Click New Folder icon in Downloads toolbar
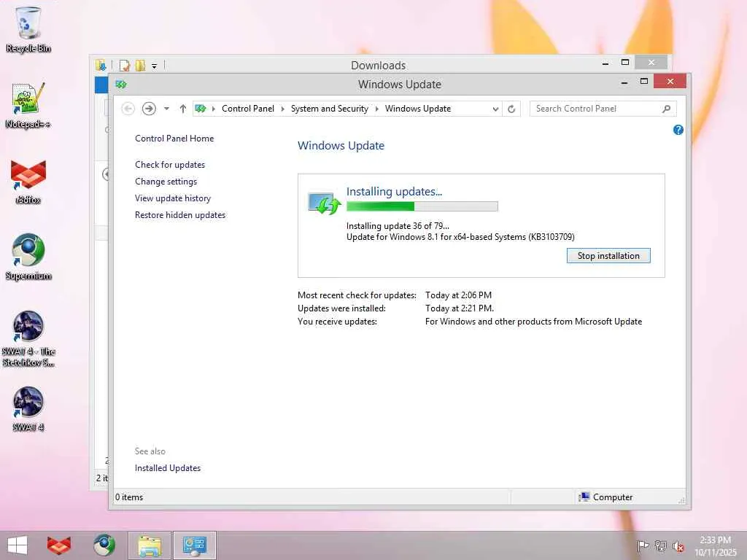 tap(140, 65)
